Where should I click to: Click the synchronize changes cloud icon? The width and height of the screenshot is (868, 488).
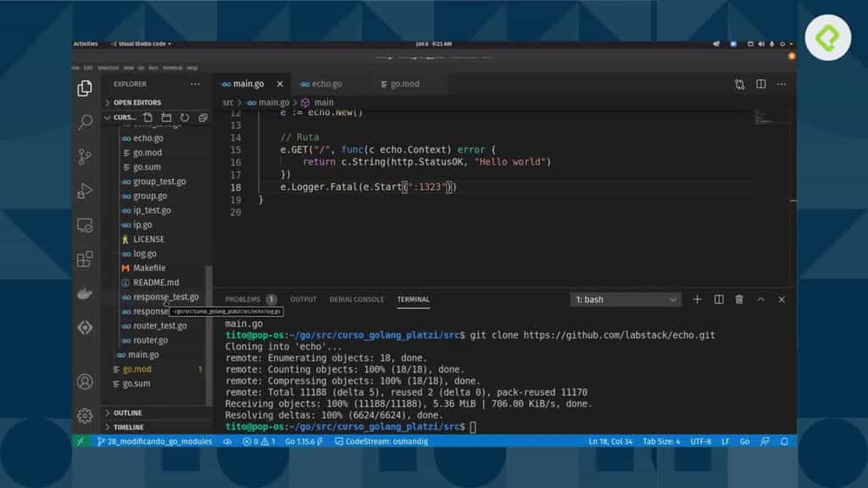tap(227, 441)
